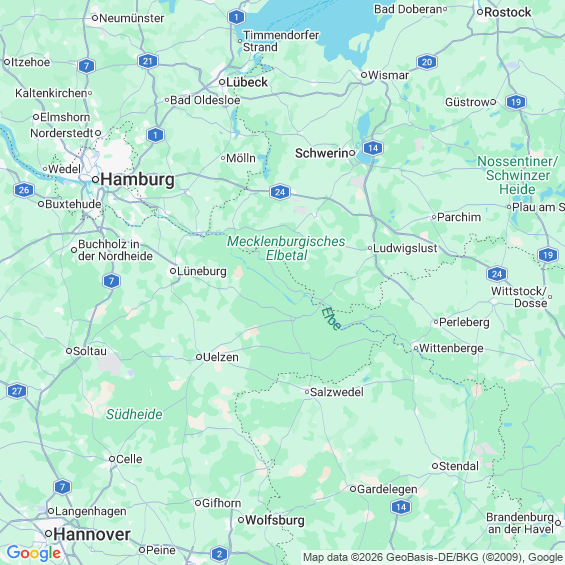Click the Elbe river label
Viewport: 565px width, 565px height.
click(x=331, y=318)
